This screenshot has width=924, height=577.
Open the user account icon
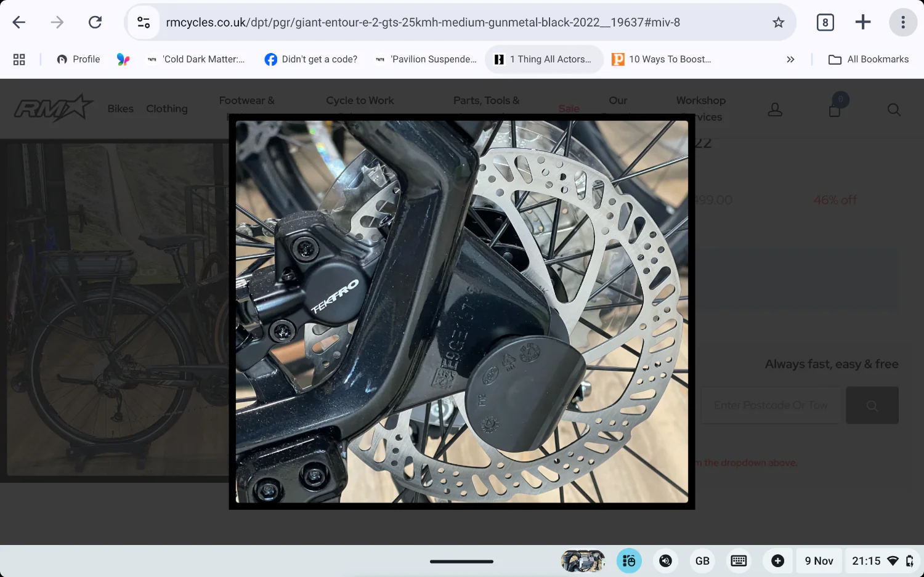(775, 110)
